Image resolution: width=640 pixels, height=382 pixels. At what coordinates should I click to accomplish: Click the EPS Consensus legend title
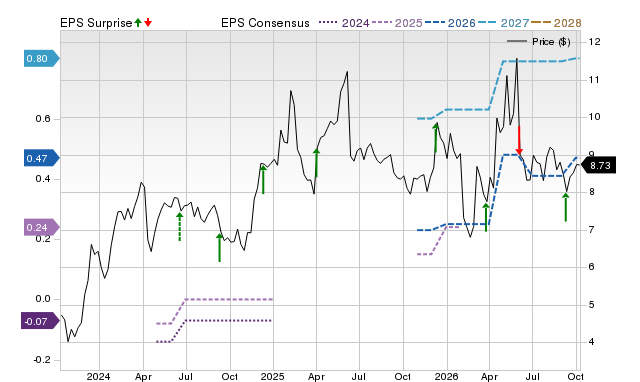265,23
